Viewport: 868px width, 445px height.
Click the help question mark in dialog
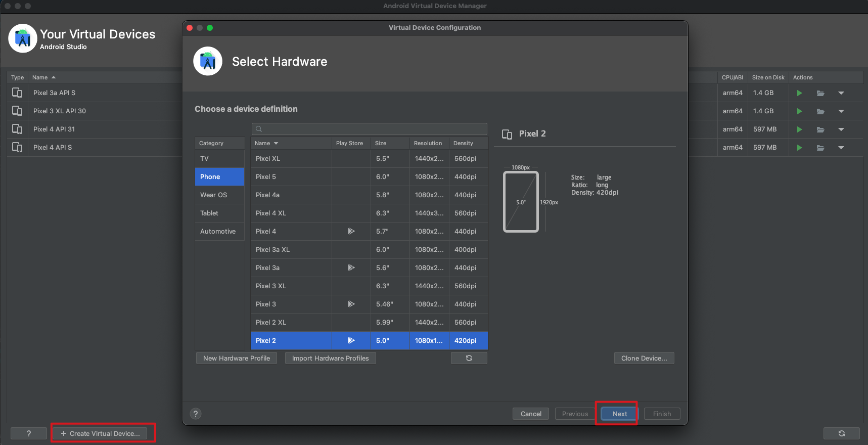(x=196, y=414)
